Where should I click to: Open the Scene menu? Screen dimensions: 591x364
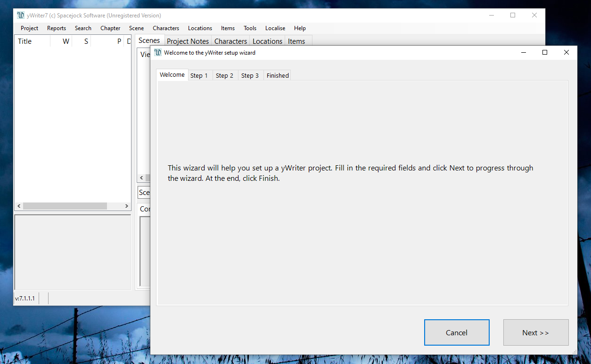click(x=136, y=28)
